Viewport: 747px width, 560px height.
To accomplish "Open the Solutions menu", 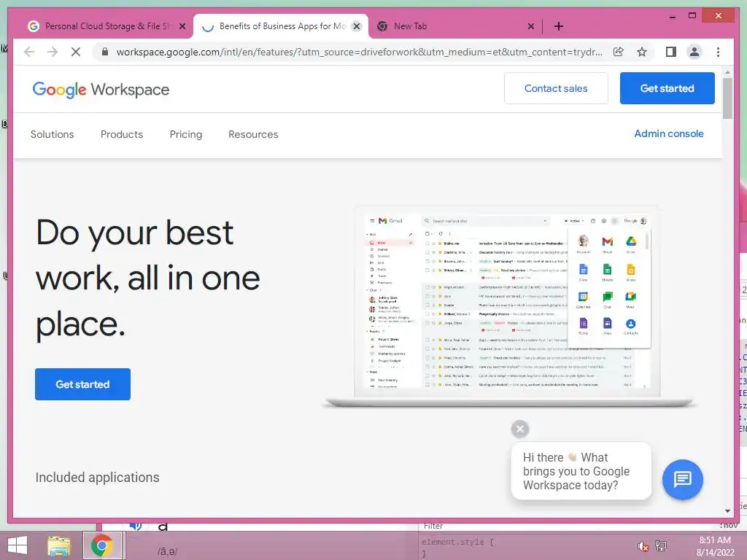I will pyautogui.click(x=53, y=134).
